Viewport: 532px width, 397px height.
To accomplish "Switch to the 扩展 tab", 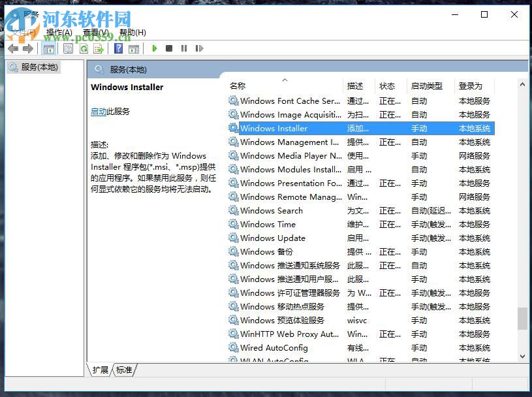I will tap(99, 370).
